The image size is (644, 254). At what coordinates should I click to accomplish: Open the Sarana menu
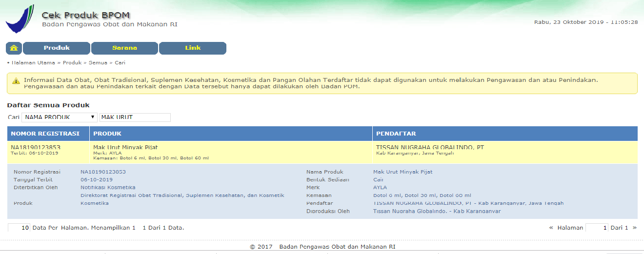(124, 48)
